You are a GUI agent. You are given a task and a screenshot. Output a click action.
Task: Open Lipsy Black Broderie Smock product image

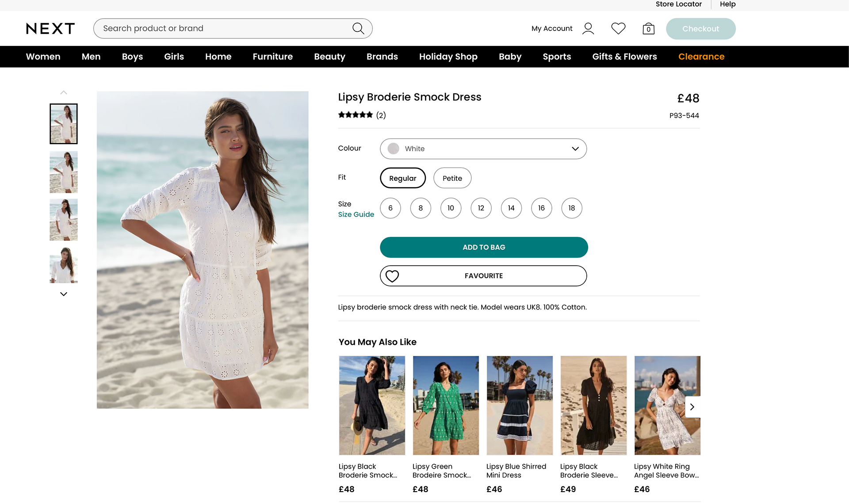pos(372,405)
